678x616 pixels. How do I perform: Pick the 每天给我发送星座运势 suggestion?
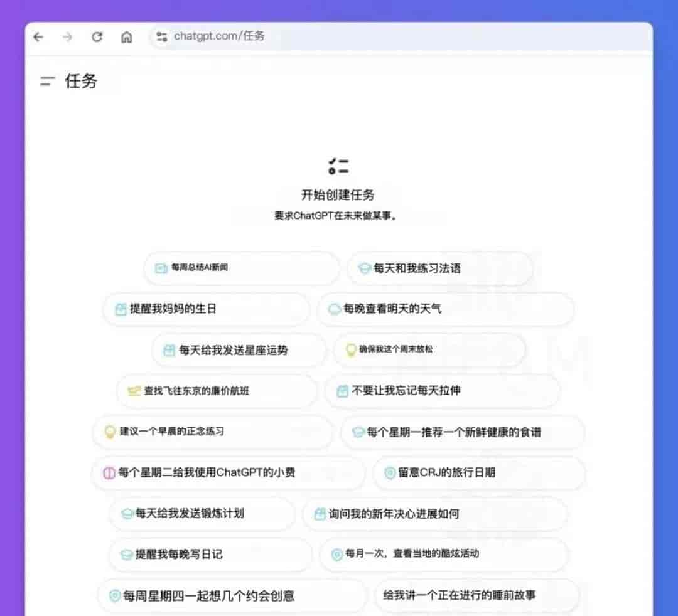point(239,350)
